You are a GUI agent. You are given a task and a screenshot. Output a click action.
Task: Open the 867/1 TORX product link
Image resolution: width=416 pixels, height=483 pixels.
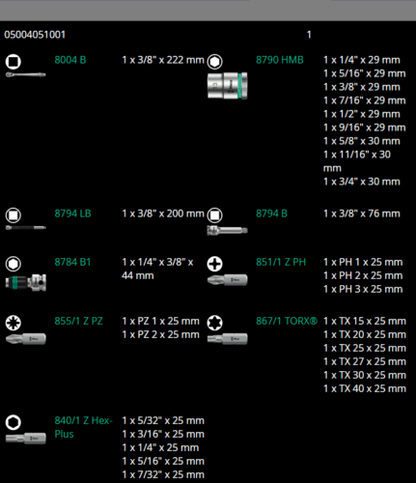pyautogui.click(x=287, y=321)
